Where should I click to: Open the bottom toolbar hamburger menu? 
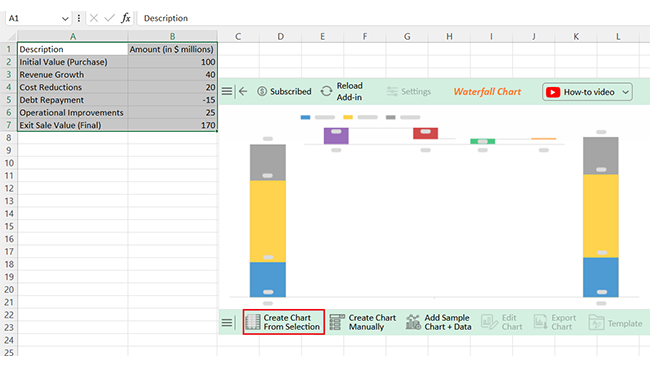tap(226, 322)
